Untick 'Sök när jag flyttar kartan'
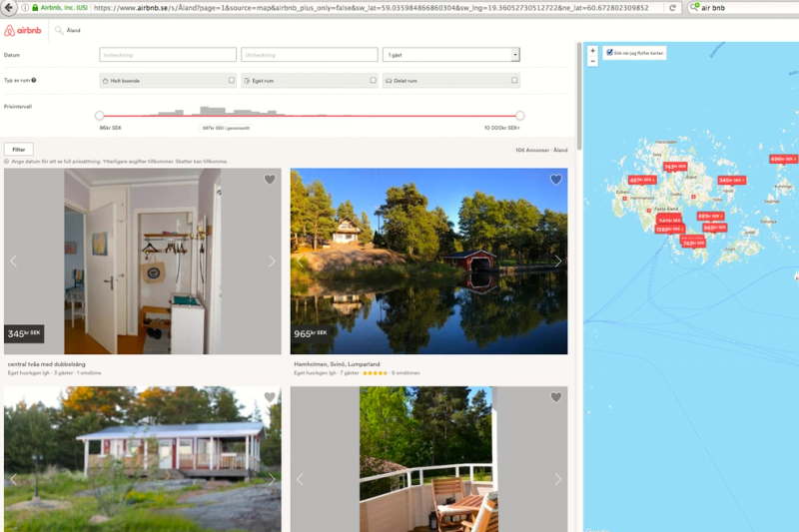799x532 pixels. pos(610,53)
